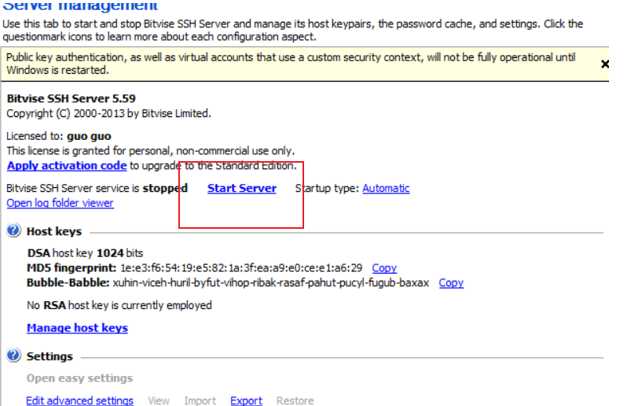This screenshot has height=406, width=643.
Task: Change the Automatic startup type
Action: coord(386,188)
